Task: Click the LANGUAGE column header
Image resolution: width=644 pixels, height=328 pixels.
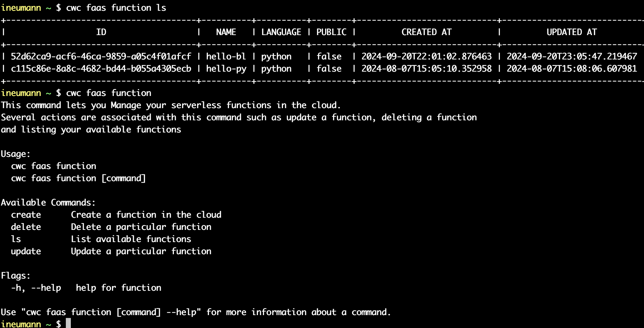Action: [281, 32]
